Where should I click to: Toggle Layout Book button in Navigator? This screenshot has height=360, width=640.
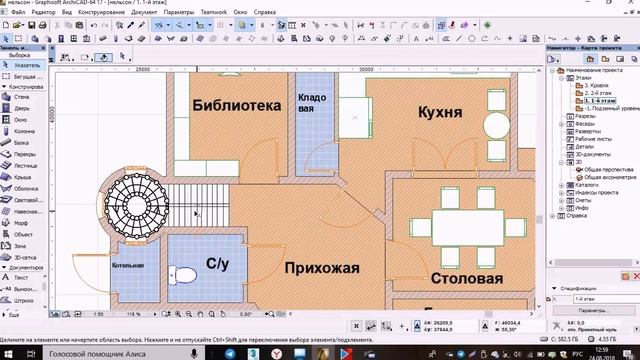pyautogui.click(x=620, y=59)
